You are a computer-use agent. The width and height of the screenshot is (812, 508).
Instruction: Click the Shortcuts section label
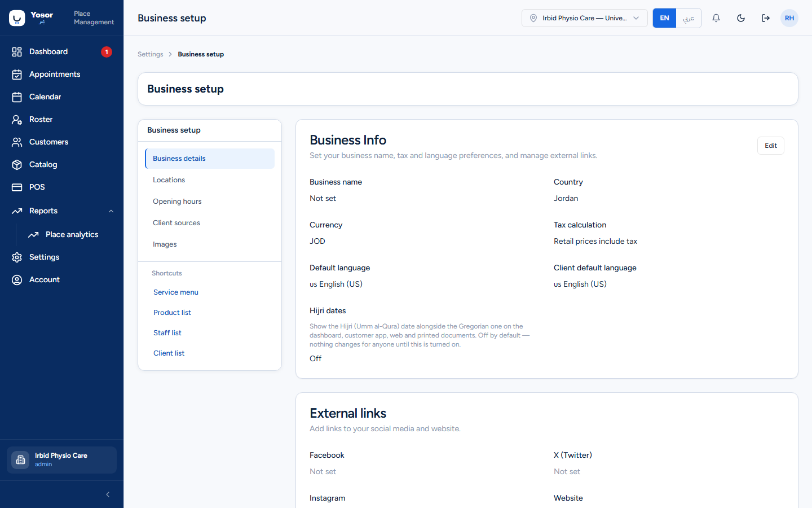(167, 273)
